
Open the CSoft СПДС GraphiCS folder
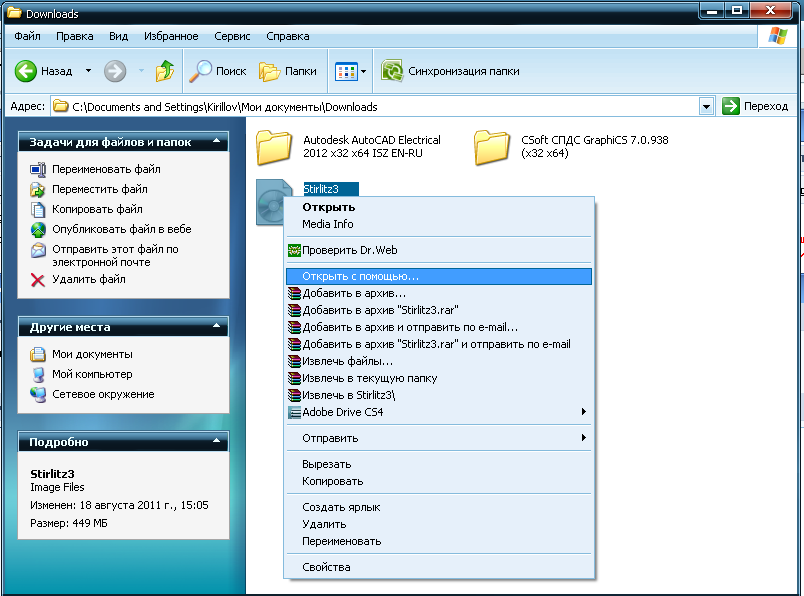(491, 147)
